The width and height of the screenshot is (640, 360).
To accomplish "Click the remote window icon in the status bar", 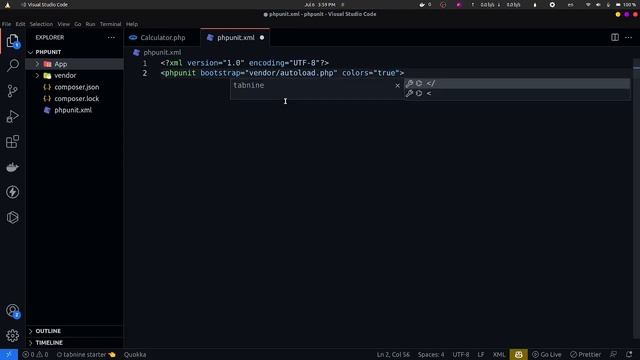I will pos(9,354).
